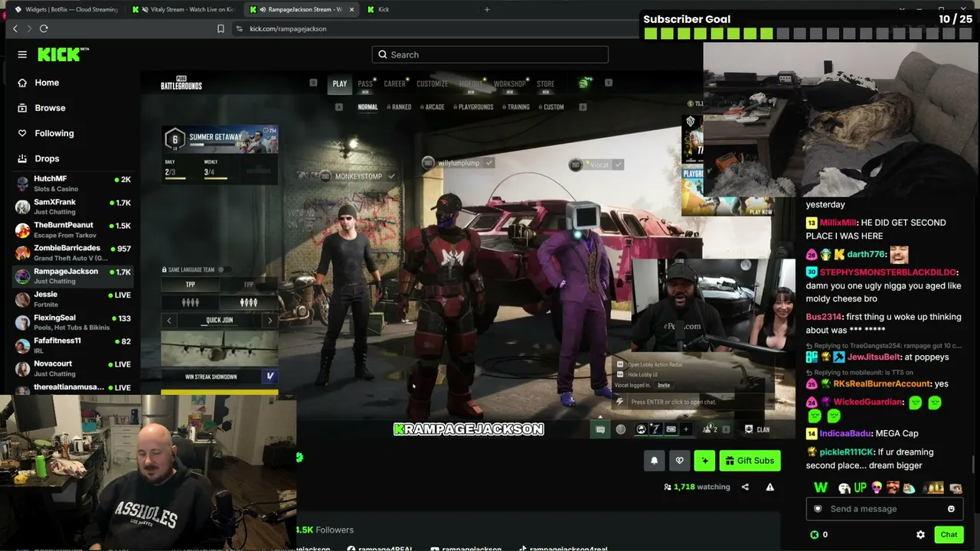The image size is (980, 551).
Task: Click the Gift Subs button
Action: click(750, 460)
